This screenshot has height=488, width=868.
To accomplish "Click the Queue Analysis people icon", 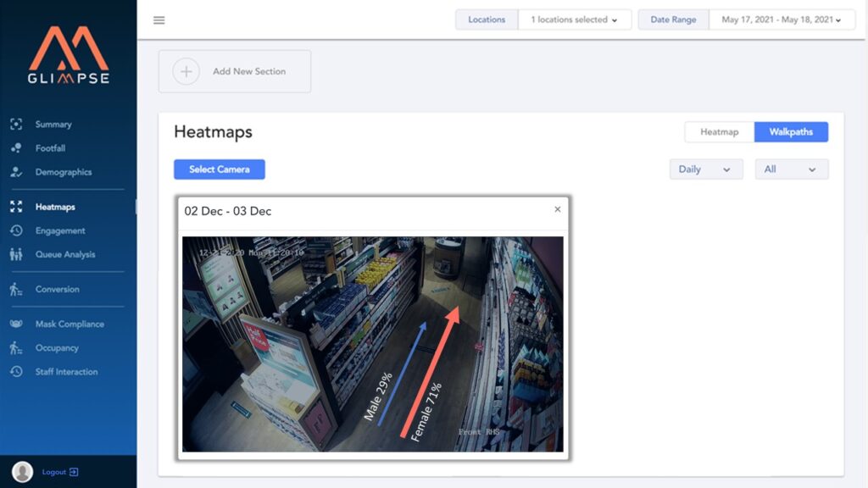I will [16, 254].
